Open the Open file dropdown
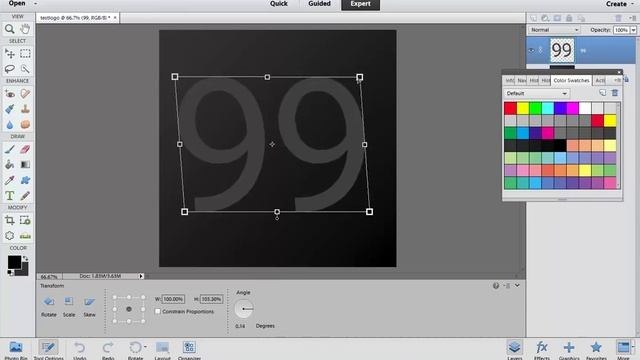 pyautogui.click(x=22, y=4)
